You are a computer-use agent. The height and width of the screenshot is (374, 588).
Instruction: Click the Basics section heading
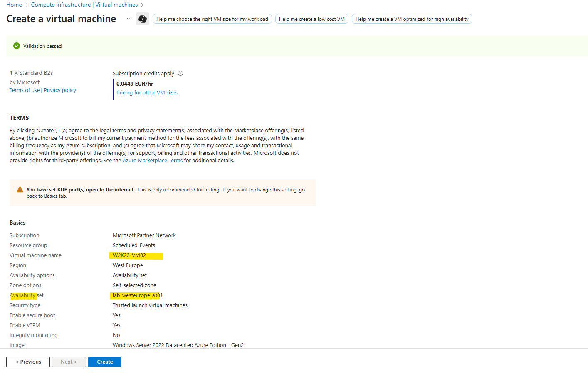coord(17,223)
